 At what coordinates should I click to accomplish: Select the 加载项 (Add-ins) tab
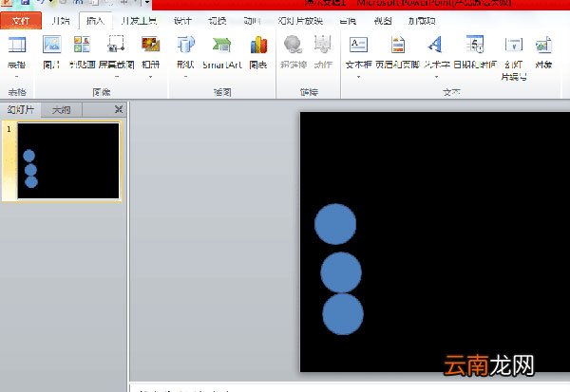tap(422, 21)
